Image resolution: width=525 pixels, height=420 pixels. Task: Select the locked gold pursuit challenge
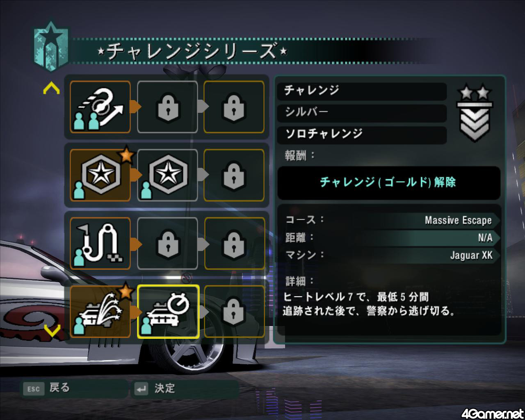click(234, 312)
